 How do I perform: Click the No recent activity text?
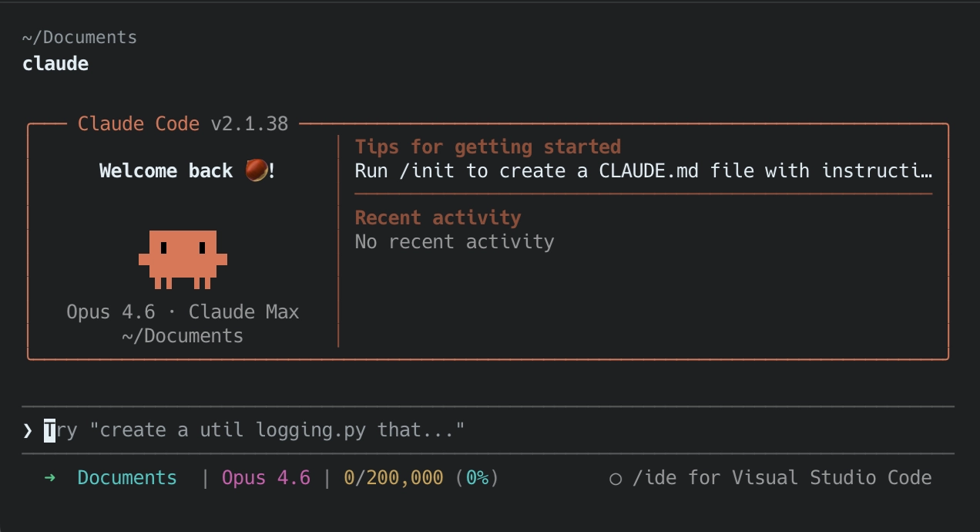click(455, 242)
